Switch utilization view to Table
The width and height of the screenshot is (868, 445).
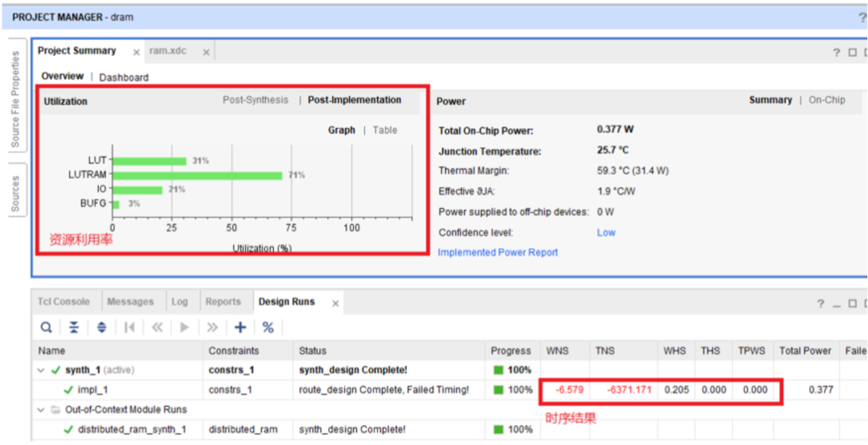tap(384, 130)
